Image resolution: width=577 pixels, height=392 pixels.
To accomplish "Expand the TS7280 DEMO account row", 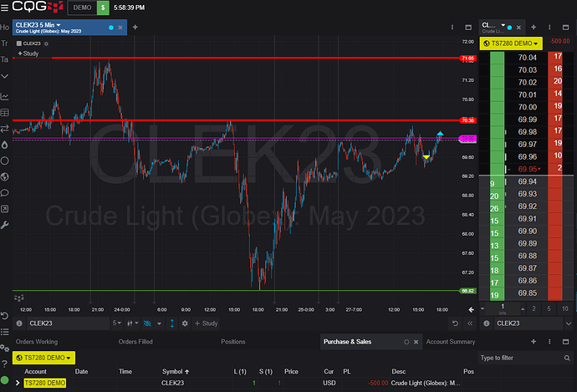I will coord(18,383).
